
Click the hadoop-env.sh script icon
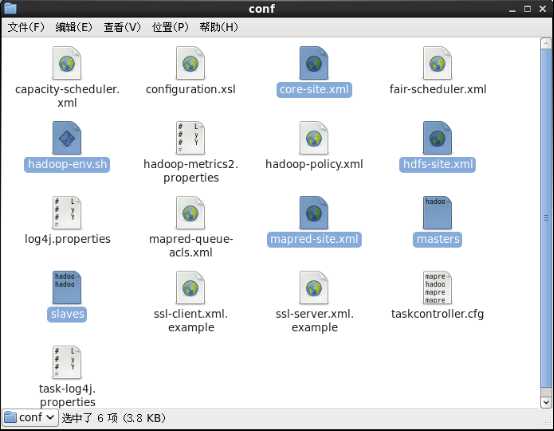[x=66, y=138]
